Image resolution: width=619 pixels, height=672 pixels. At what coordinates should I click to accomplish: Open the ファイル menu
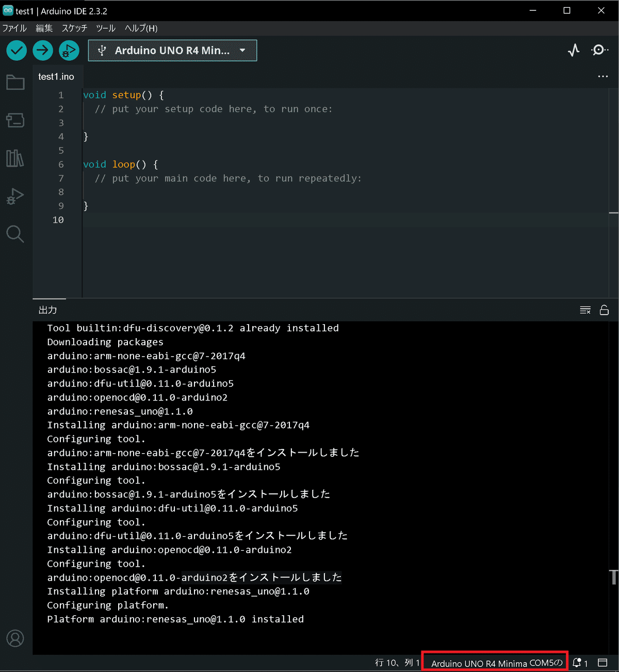(x=14, y=28)
